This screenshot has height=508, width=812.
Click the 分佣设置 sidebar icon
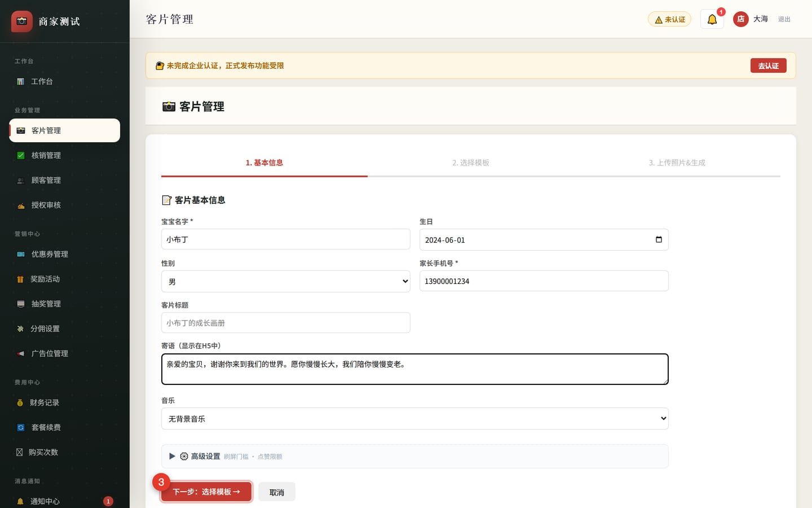click(x=20, y=329)
